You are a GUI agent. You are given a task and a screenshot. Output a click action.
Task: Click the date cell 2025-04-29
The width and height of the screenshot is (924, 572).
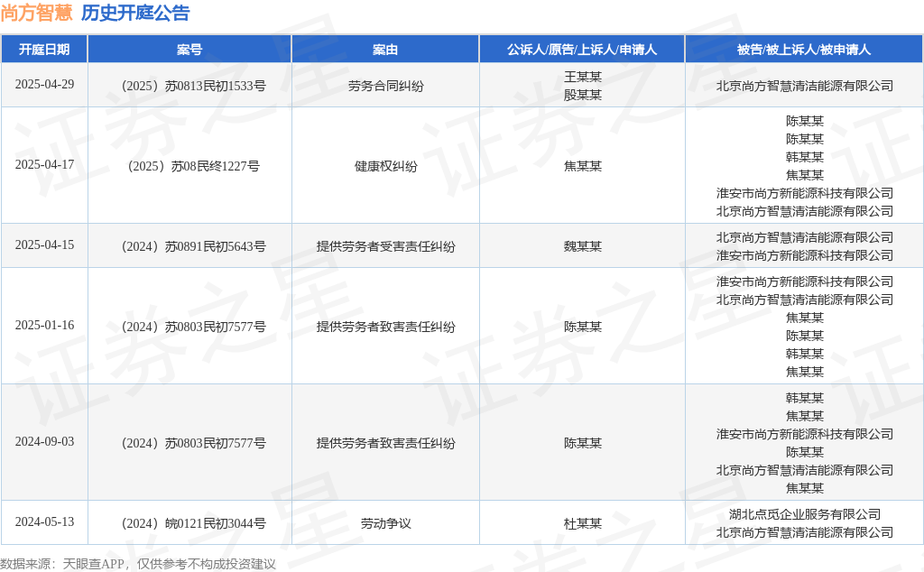pos(44,84)
